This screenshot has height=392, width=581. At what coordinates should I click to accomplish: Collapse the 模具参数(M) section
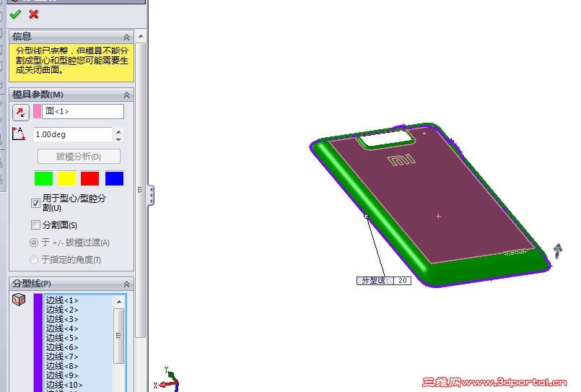pos(126,95)
